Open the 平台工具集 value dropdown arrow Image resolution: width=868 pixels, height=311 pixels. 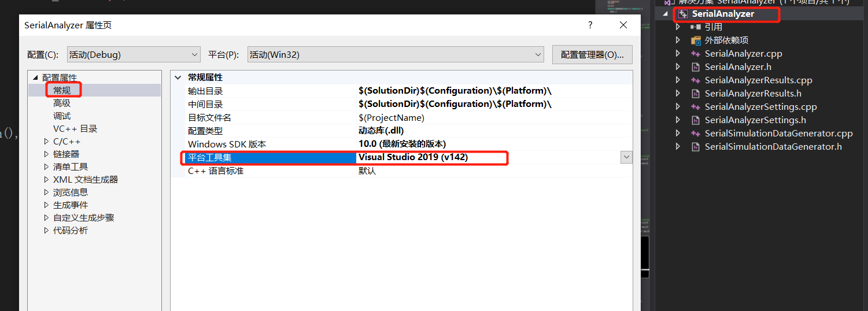[x=626, y=157]
